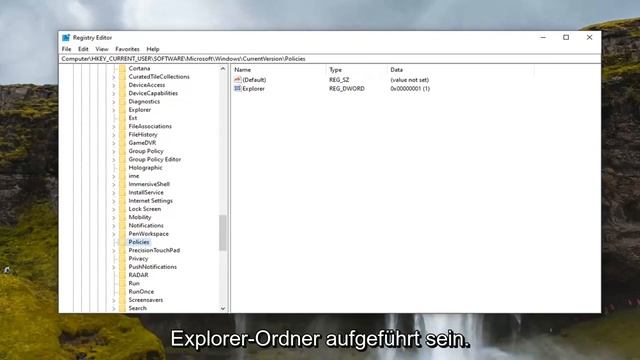Select the PushNotifications key label

click(153, 267)
